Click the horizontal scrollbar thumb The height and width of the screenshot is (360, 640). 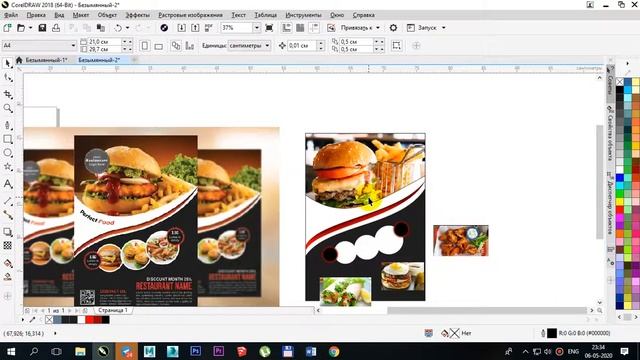click(487, 311)
